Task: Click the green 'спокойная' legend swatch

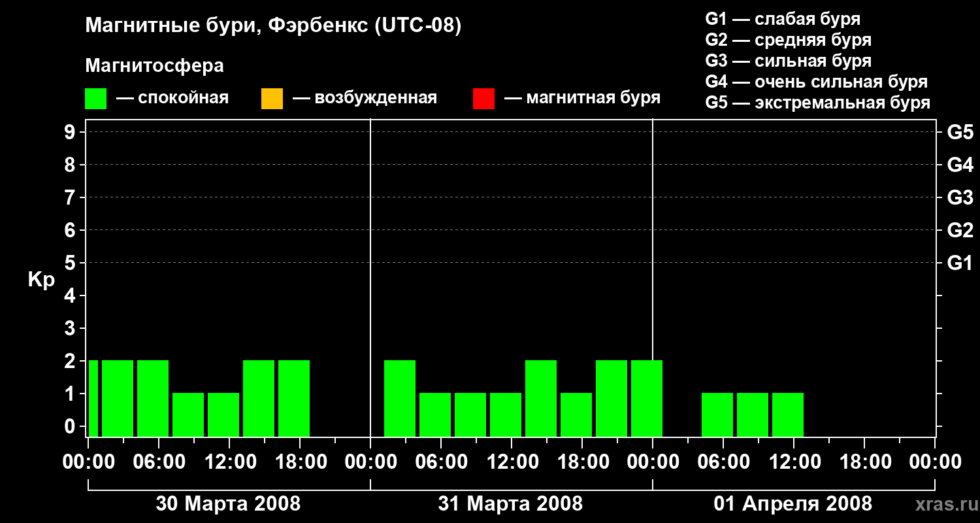Action: [x=95, y=99]
